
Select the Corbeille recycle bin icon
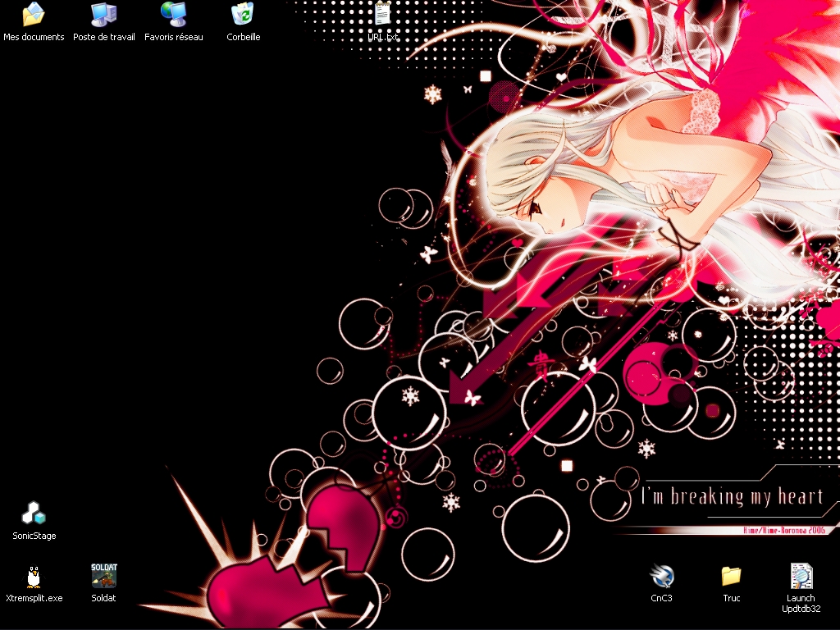click(x=243, y=15)
